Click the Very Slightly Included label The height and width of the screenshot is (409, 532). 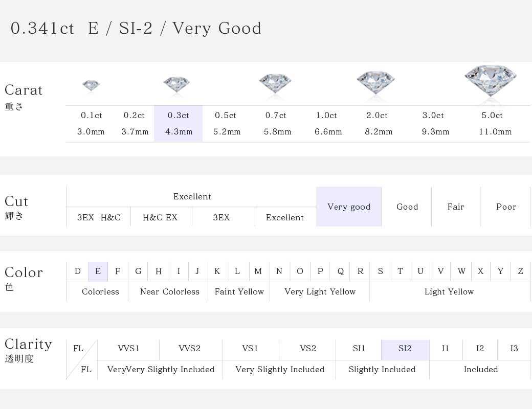[x=280, y=369]
